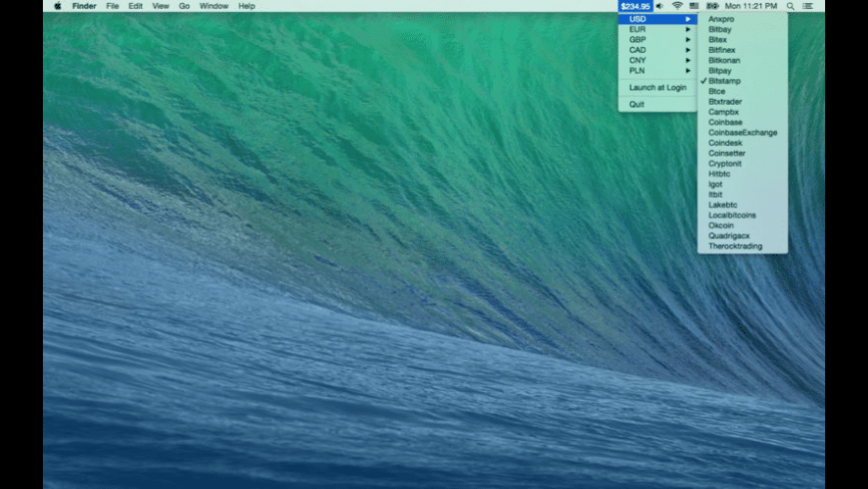The height and width of the screenshot is (489, 868).
Task: Quit the Bitcoin ticker app
Action: click(x=637, y=104)
